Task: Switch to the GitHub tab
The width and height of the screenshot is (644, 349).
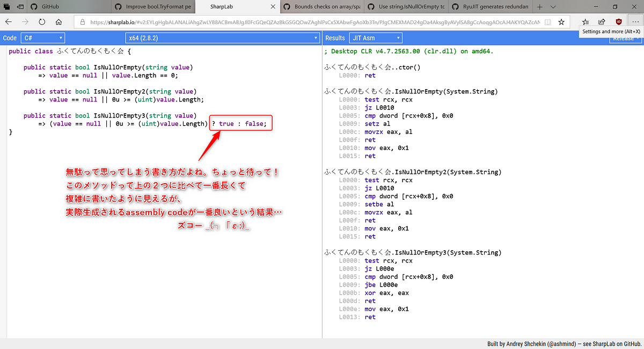Action: coord(70,6)
